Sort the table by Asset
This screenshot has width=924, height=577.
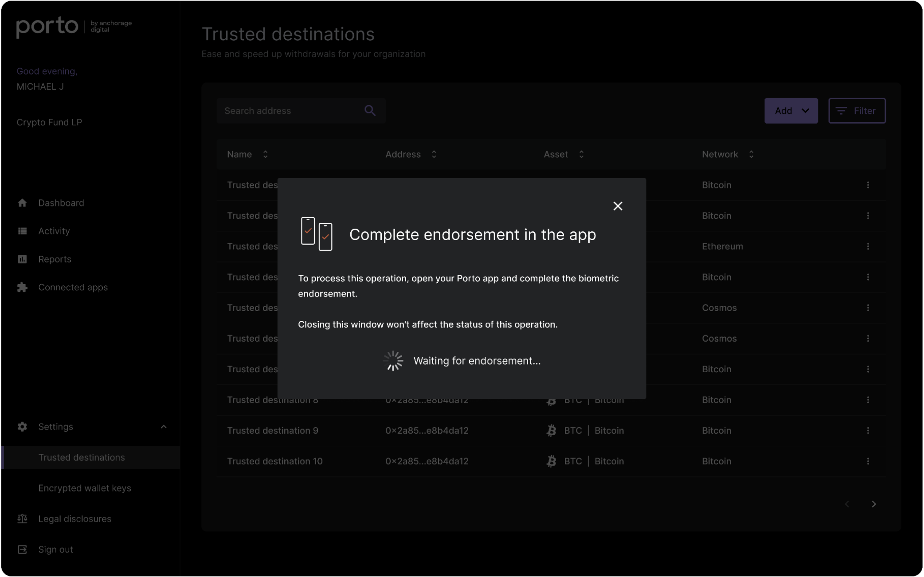(581, 155)
